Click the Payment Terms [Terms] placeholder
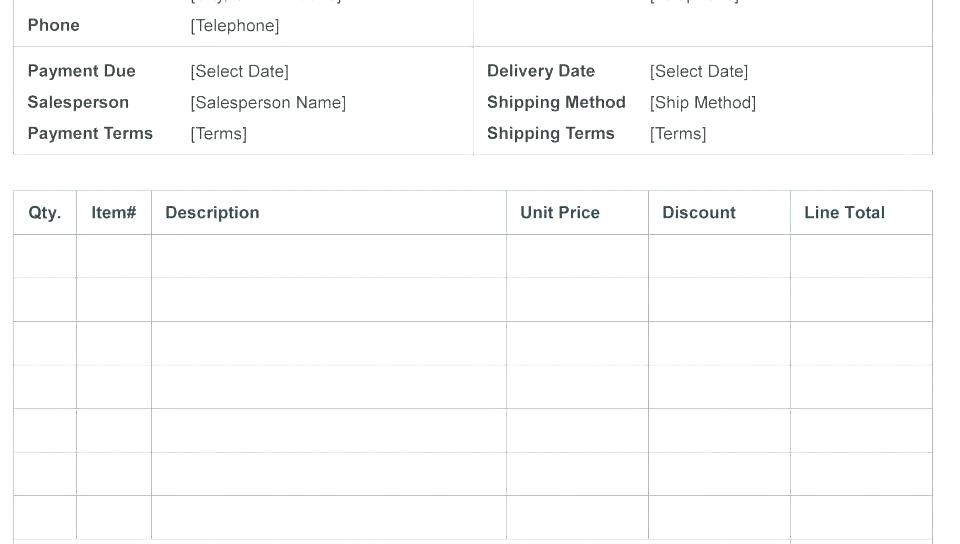 point(218,134)
